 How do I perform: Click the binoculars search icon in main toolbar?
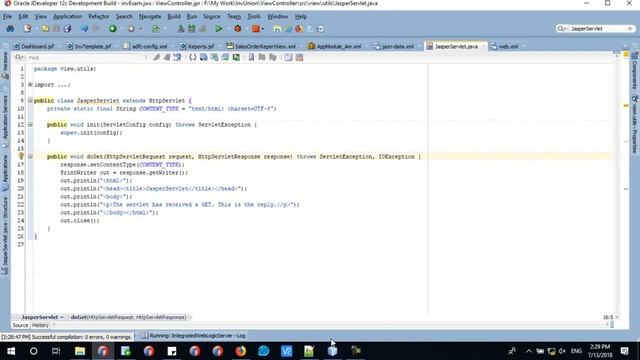(10, 29)
